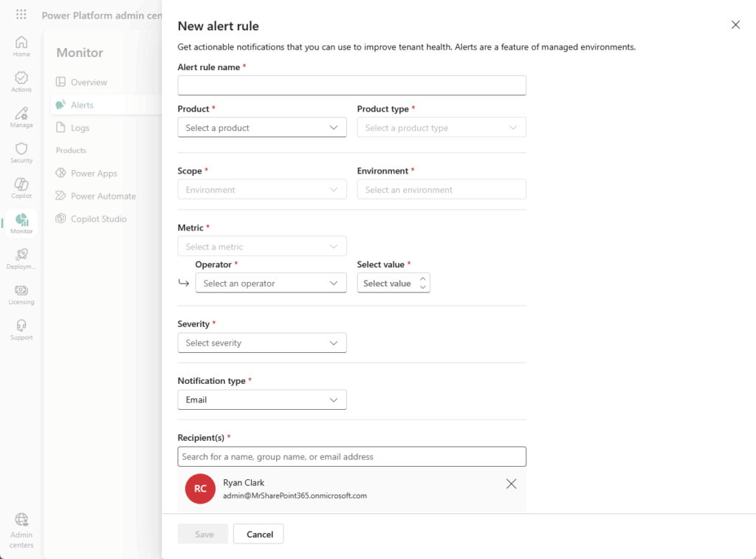Open the Scope Environment dropdown
Screen dimensions: 756x559
tap(262, 190)
